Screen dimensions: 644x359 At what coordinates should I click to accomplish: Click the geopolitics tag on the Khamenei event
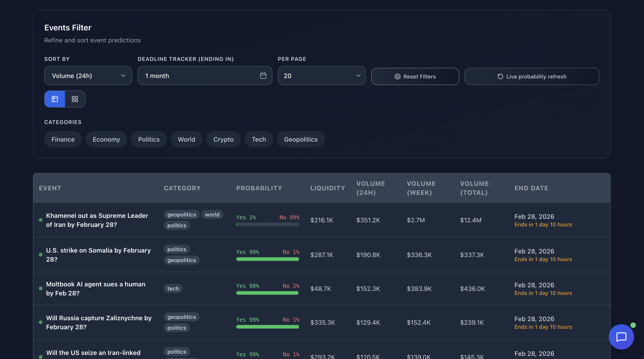point(181,214)
